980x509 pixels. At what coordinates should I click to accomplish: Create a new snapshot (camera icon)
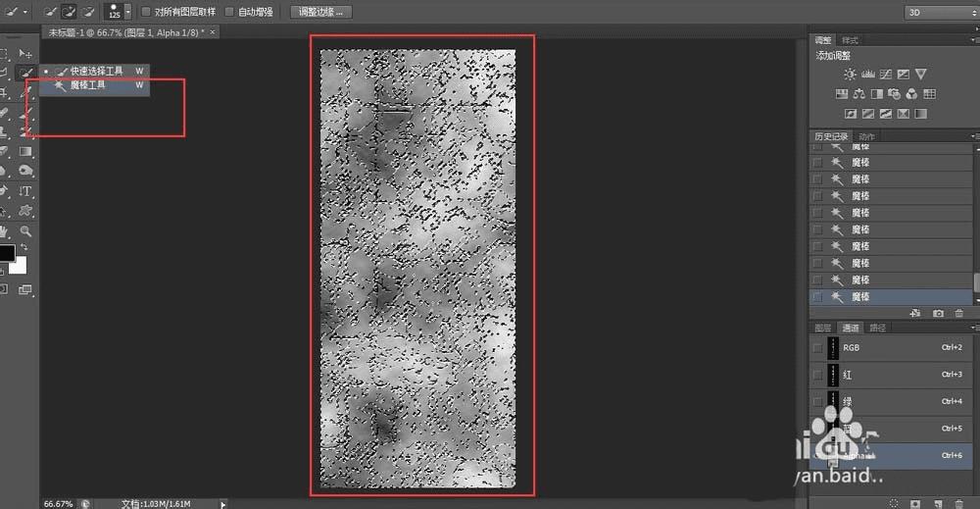tap(938, 313)
